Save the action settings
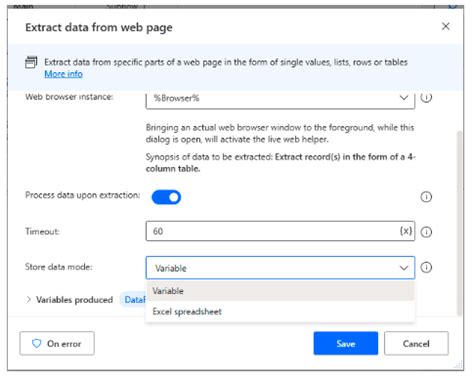Viewport: 474px width, 379px height. click(346, 343)
